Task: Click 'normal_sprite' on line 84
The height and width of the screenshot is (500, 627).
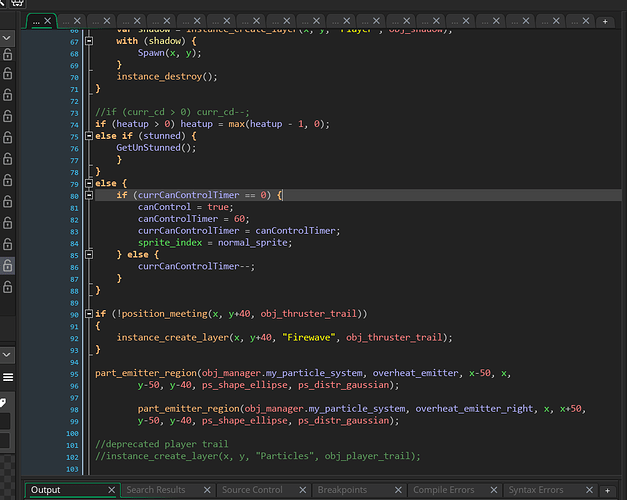Action: point(253,242)
